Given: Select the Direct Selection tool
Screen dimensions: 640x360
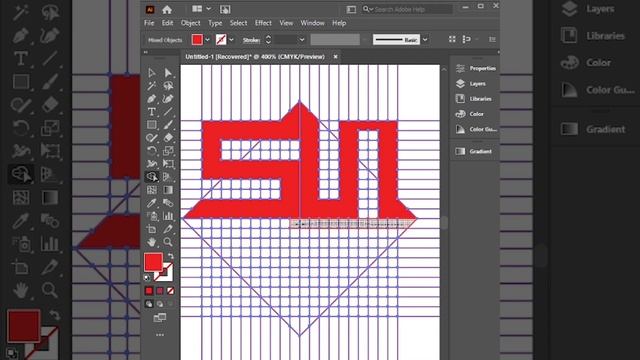Looking at the screenshot, I should pos(168,73).
